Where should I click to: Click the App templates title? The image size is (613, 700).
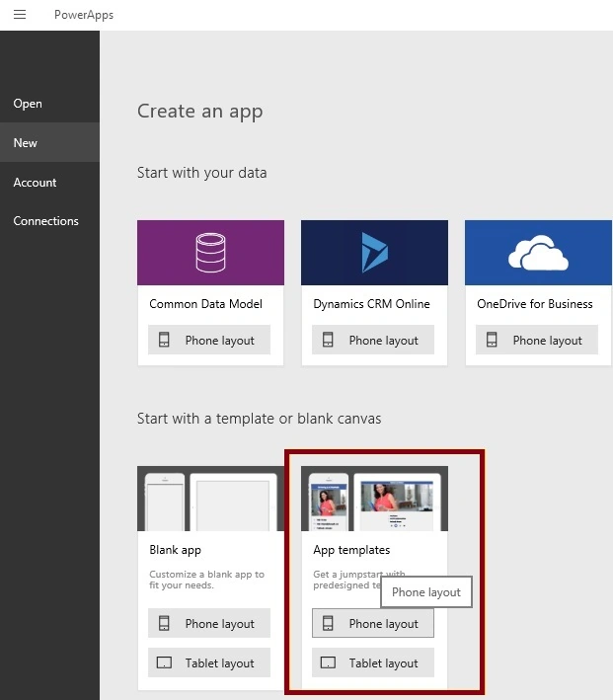(x=351, y=550)
